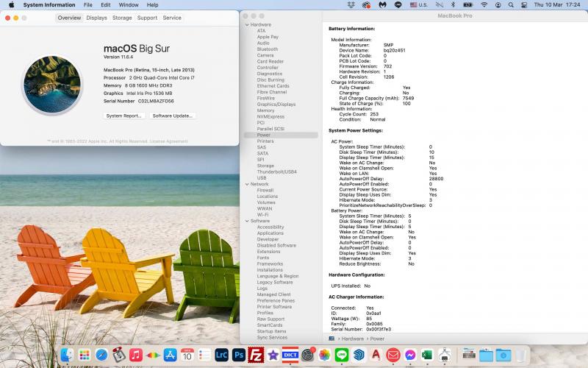Launch Safari from the dock

point(101,355)
